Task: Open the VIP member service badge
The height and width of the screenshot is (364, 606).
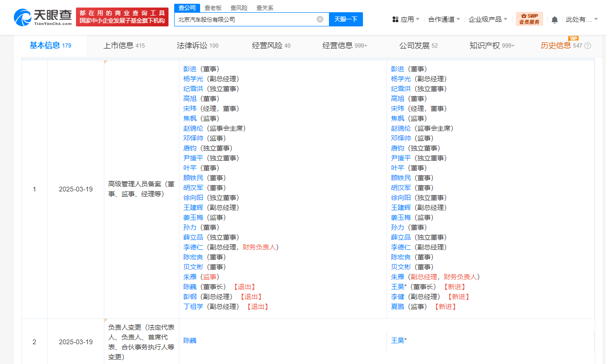Action: point(529,19)
